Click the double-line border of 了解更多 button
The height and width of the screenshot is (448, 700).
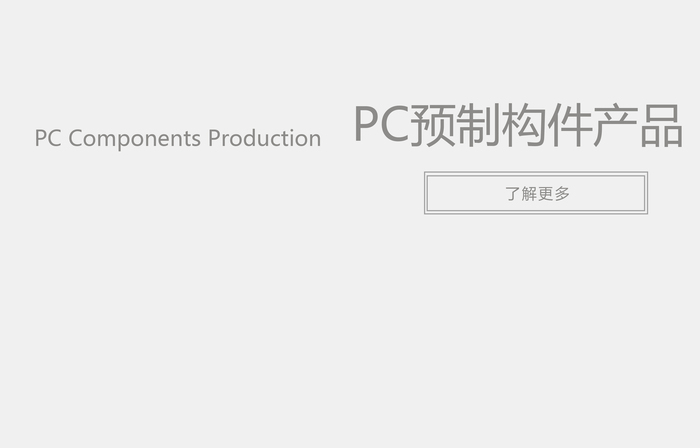536,174
